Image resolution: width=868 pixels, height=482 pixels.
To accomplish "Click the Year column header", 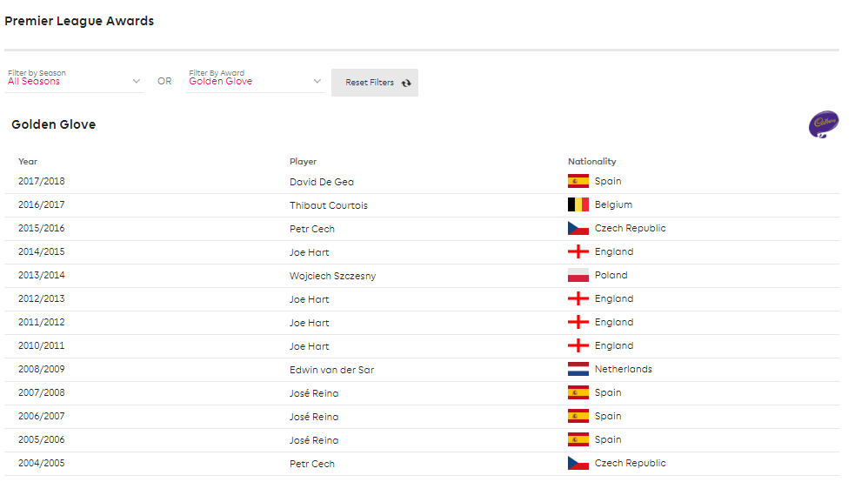I will click(x=28, y=161).
